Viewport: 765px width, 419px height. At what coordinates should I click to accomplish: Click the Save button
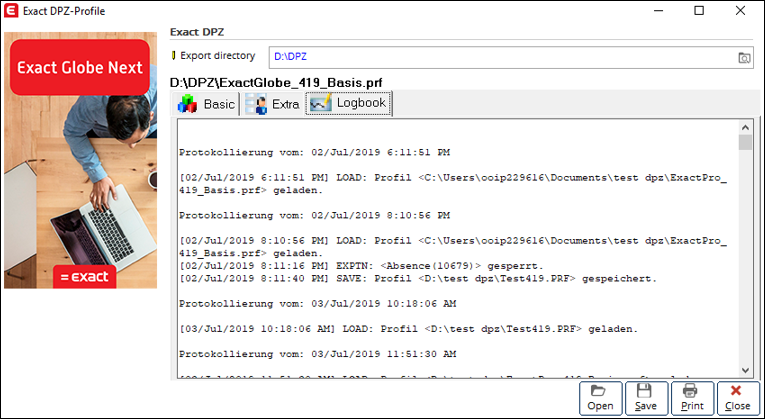tap(646, 398)
